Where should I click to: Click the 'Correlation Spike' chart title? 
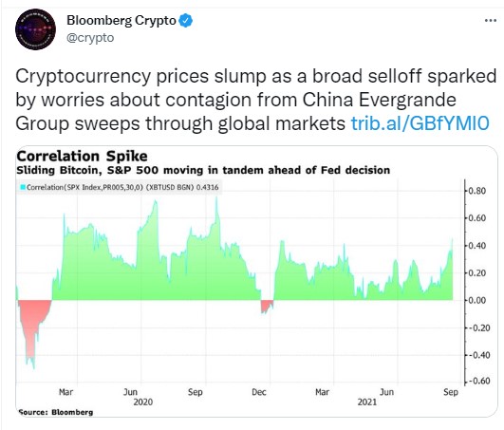pos(82,157)
